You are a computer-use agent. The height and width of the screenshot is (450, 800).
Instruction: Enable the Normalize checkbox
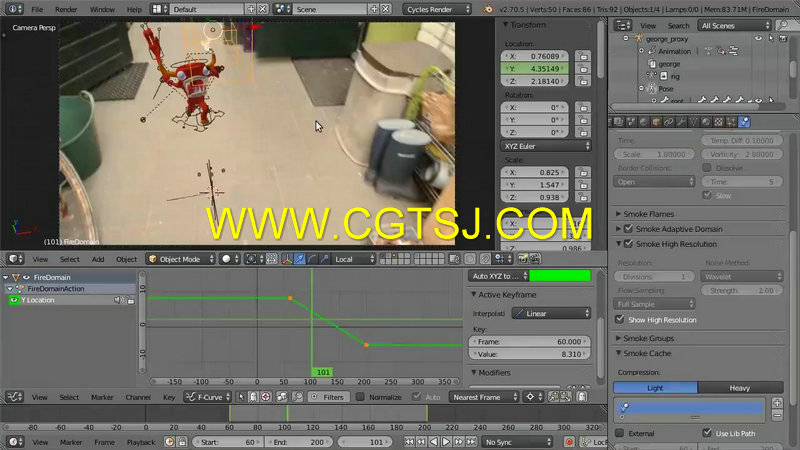pos(360,396)
